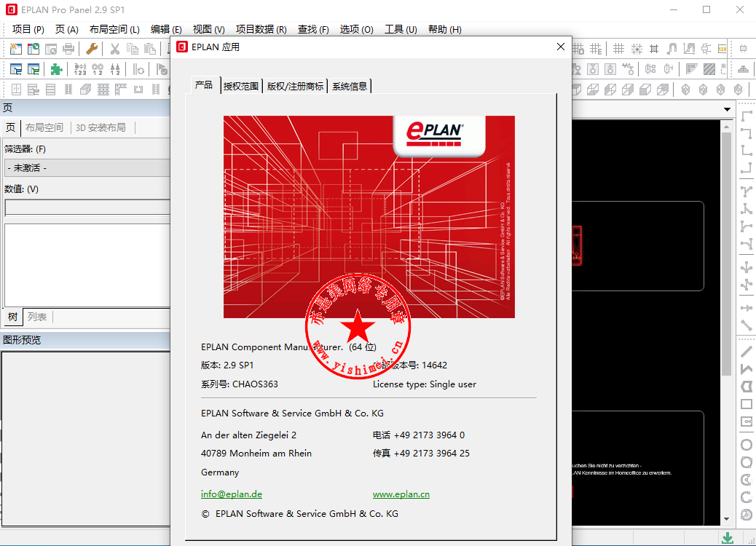756x546 pixels.
Task: Click the green puzzle piece add-on icon
Action: coord(56,69)
